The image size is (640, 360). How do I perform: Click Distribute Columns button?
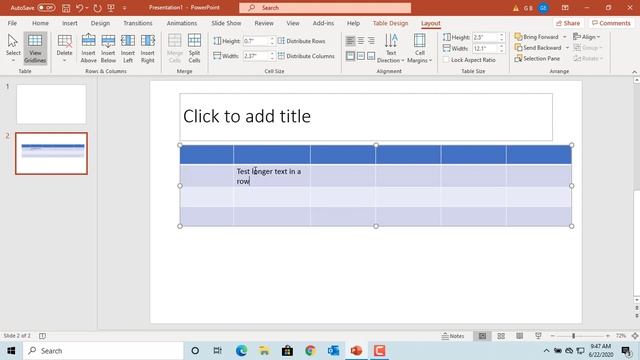coord(306,56)
